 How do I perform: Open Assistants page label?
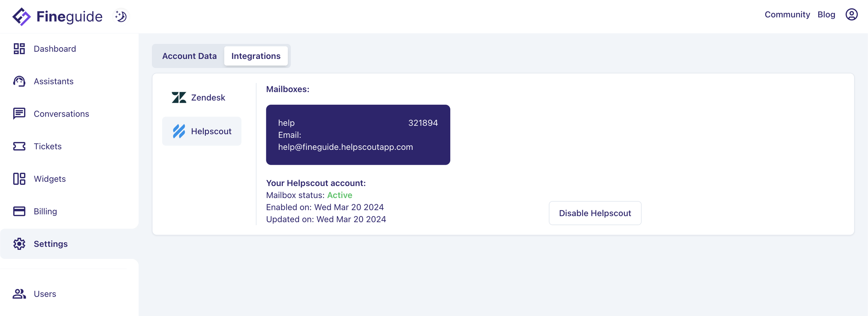click(53, 81)
